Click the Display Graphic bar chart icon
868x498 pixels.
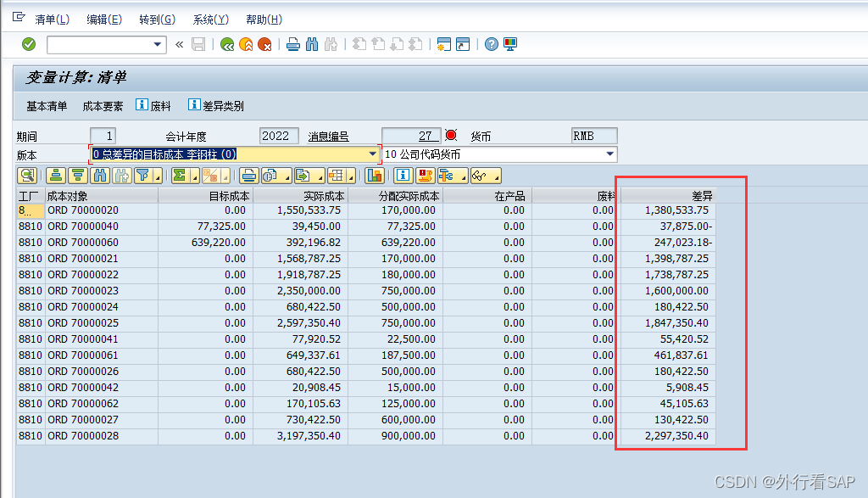click(375, 176)
